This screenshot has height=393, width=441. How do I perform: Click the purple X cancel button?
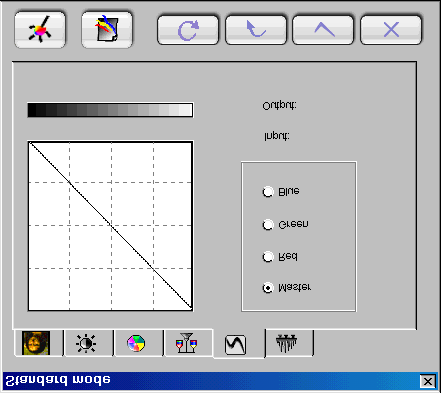pos(391,30)
